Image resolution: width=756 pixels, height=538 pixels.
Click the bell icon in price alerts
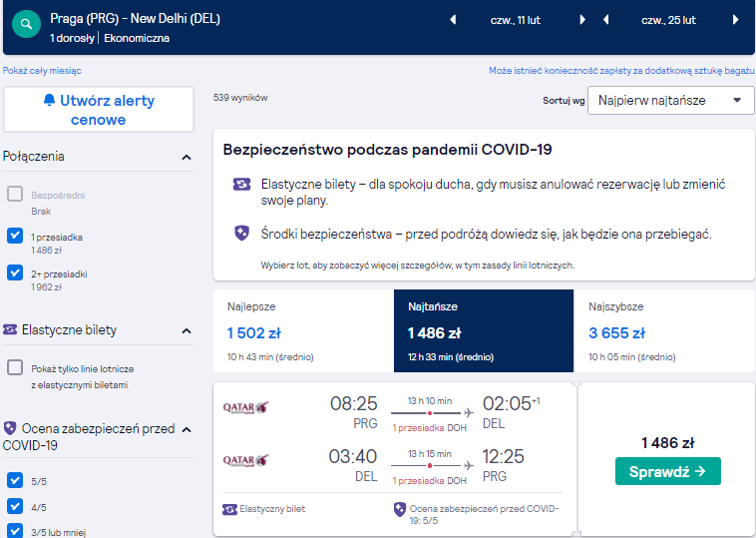pyautogui.click(x=49, y=100)
